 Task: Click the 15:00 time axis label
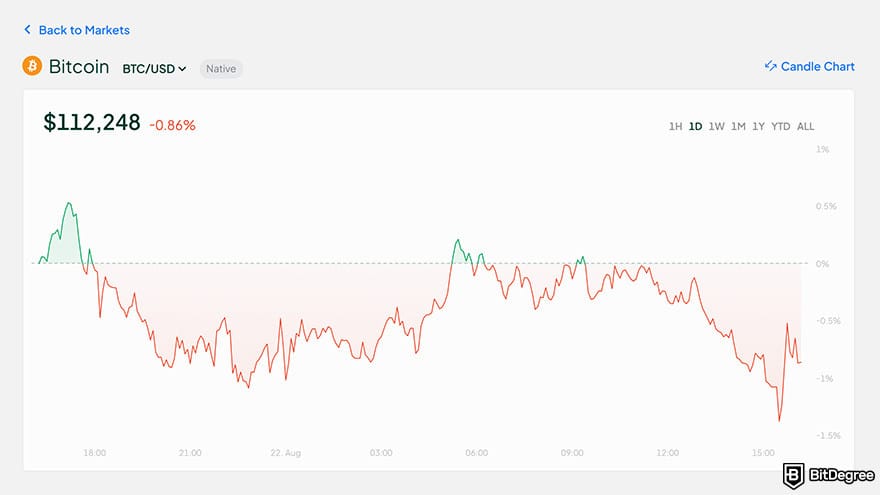763,453
